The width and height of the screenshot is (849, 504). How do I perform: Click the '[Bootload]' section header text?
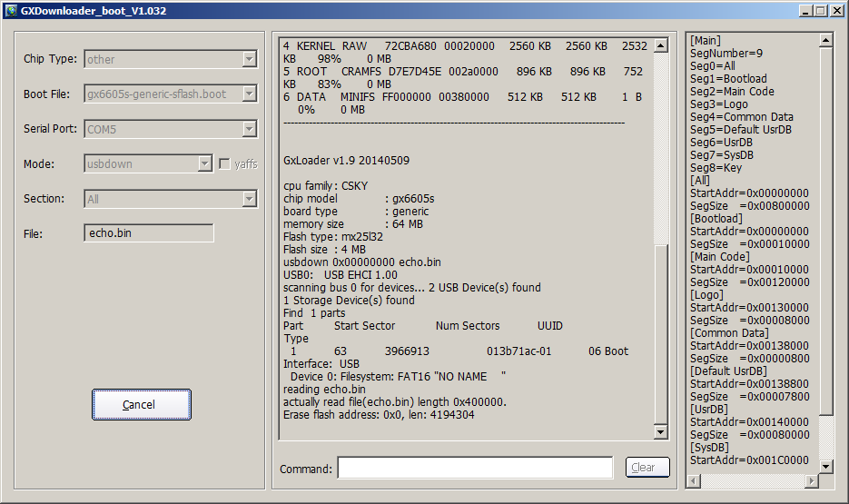(x=716, y=219)
